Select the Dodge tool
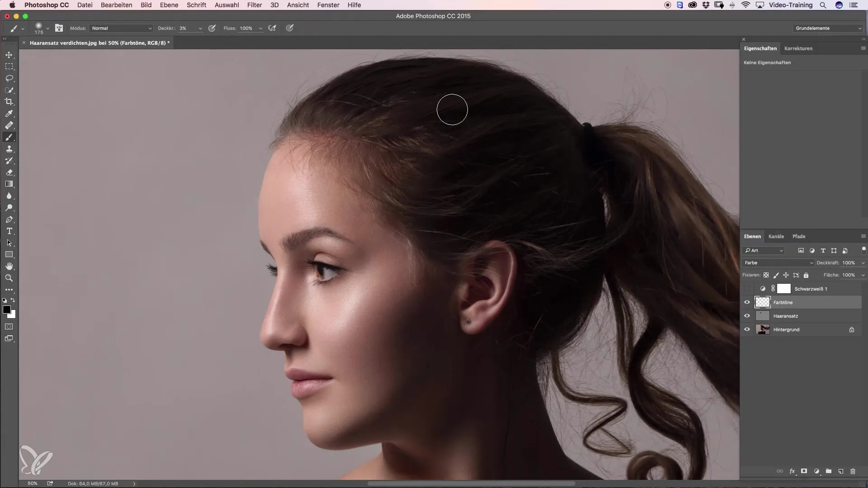The image size is (868, 488). (9, 207)
